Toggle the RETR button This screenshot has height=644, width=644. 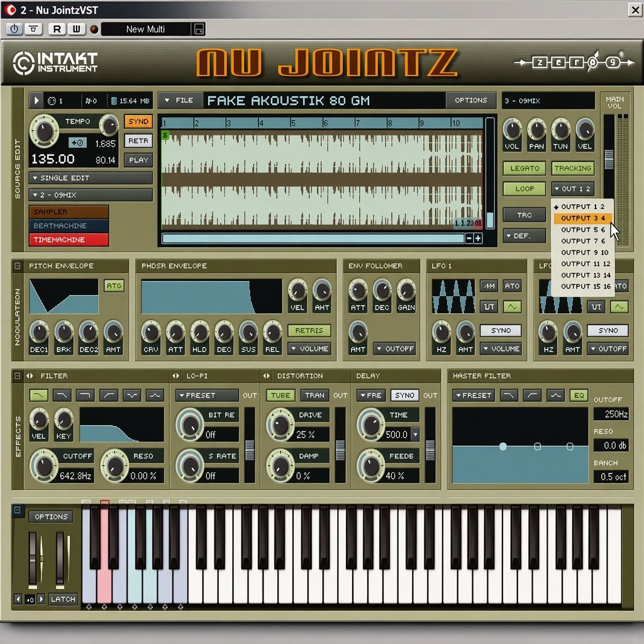138,141
